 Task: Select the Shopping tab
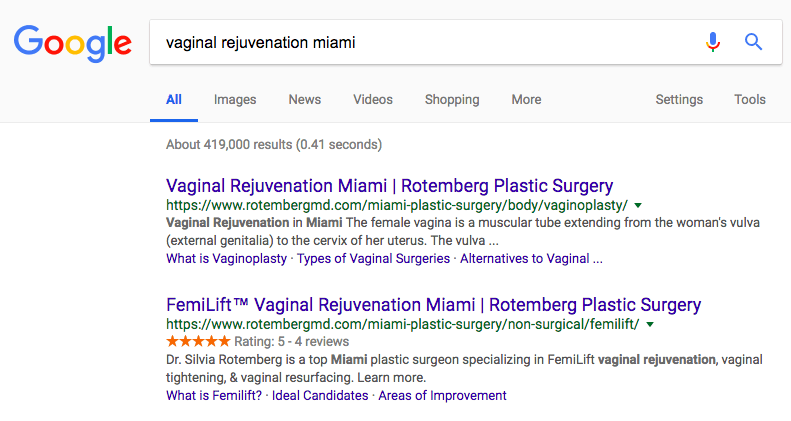(452, 100)
